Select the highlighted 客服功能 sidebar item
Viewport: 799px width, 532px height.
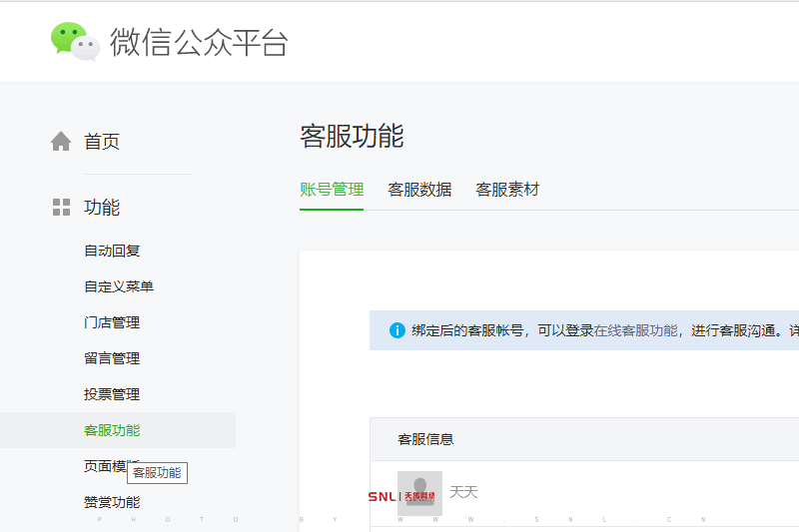[112, 430]
